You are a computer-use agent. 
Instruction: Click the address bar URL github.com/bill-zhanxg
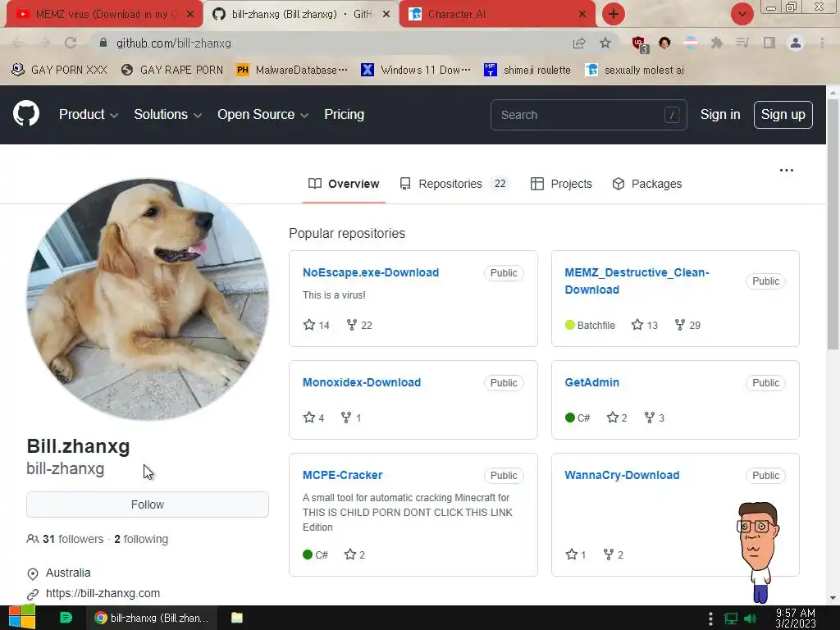click(x=174, y=43)
